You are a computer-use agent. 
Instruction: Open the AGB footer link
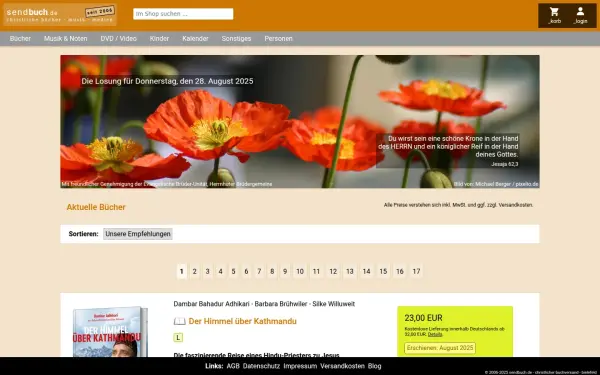233,366
